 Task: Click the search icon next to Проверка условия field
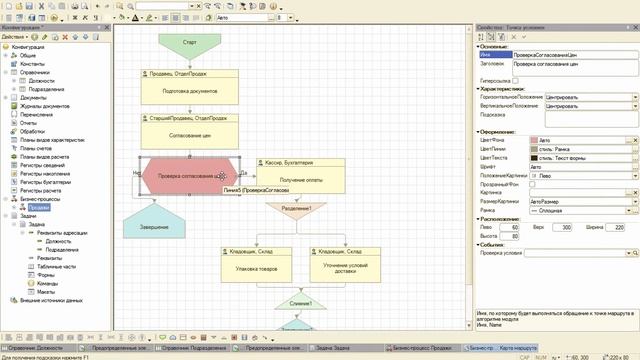pos(636,253)
